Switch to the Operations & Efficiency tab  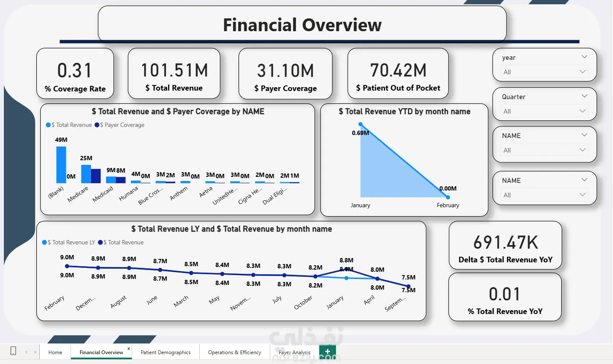coord(235,352)
